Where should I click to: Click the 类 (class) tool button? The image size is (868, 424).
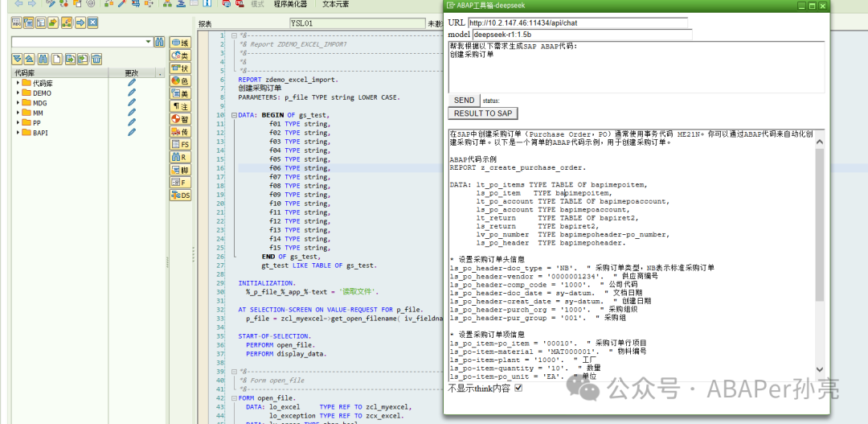181,55
